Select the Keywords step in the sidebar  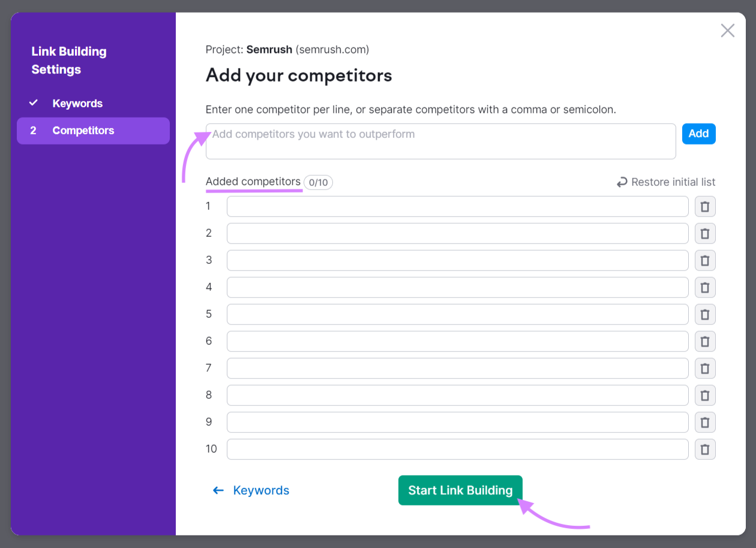[x=77, y=103]
